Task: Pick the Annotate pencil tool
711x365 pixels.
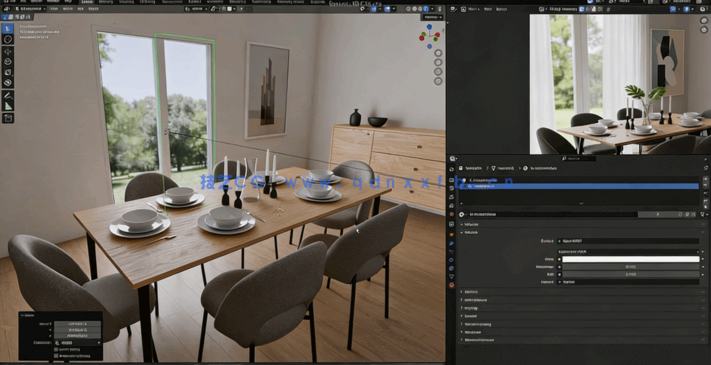Action: point(8,95)
